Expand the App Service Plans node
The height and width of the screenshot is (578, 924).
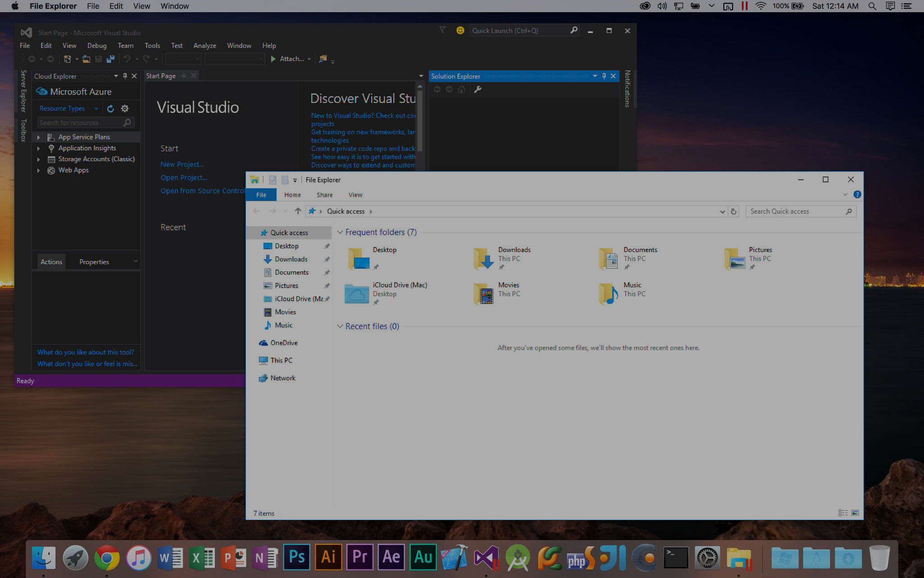pos(38,137)
